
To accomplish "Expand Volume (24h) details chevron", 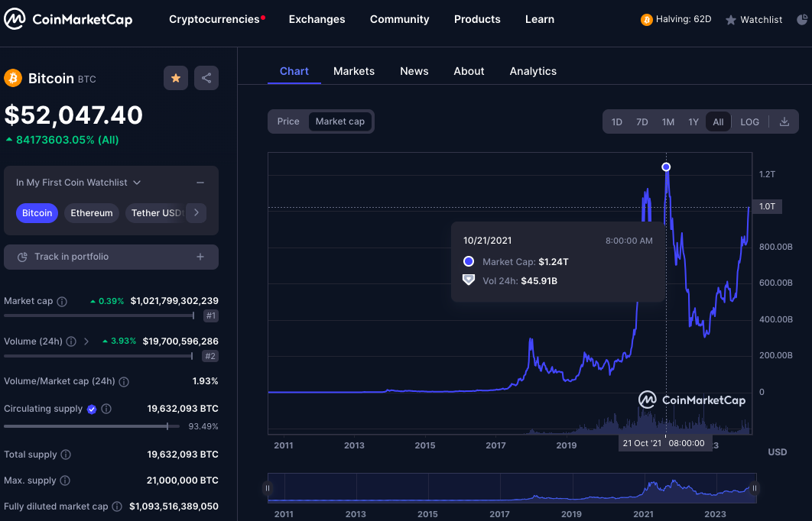I will pyautogui.click(x=86, y=341).
